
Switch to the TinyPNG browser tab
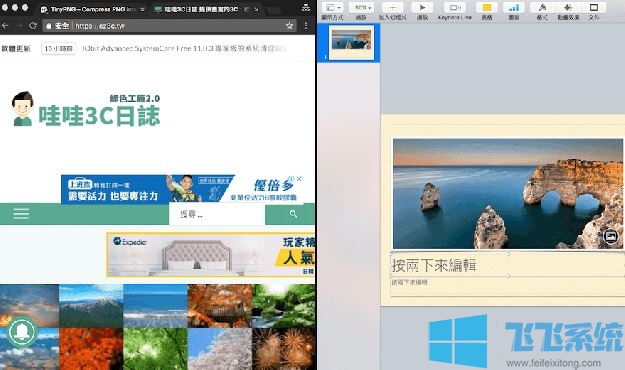[93, 9]
